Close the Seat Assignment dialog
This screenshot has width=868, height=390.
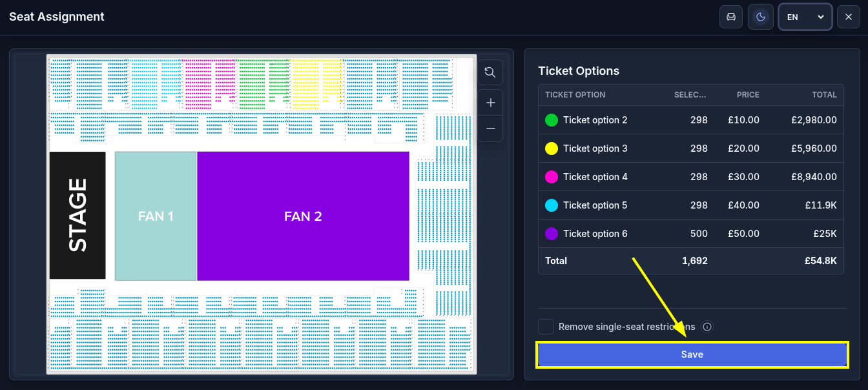point(849,17)
